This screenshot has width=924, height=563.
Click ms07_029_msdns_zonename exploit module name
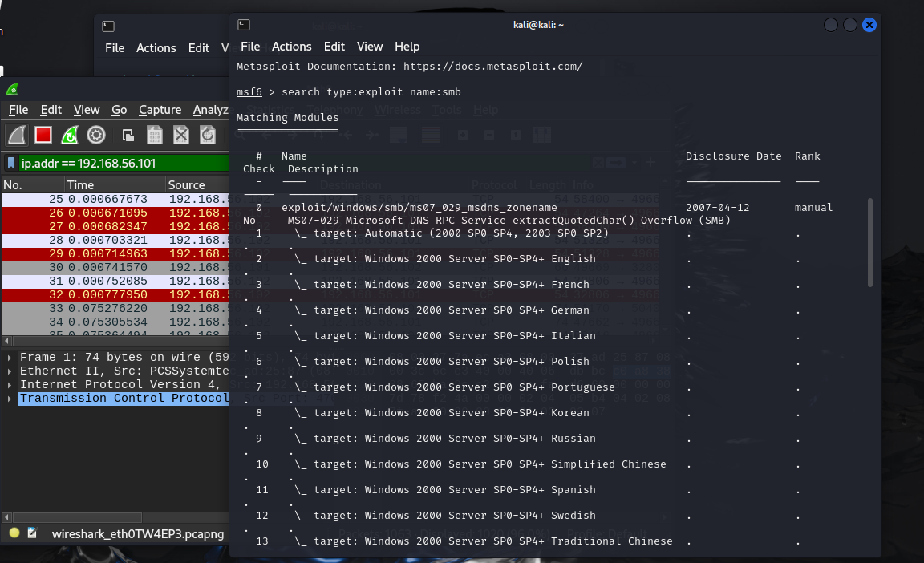419,207
